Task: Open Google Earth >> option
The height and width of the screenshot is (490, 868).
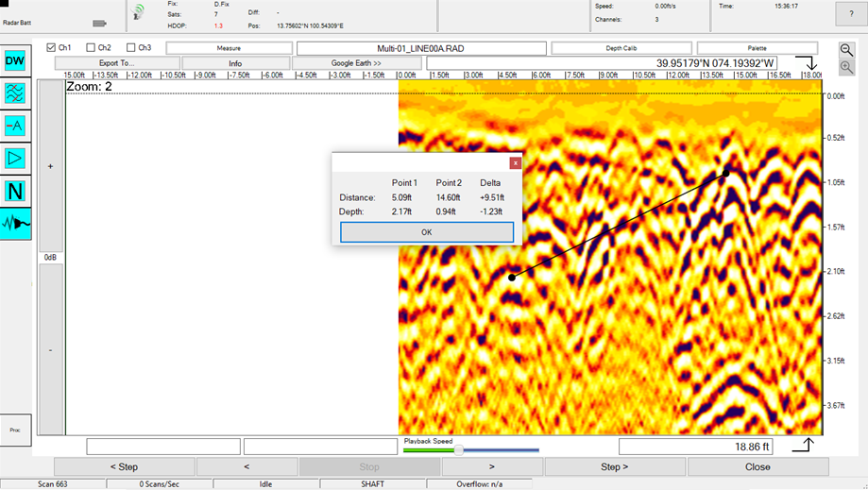Action: click(356, 63)
